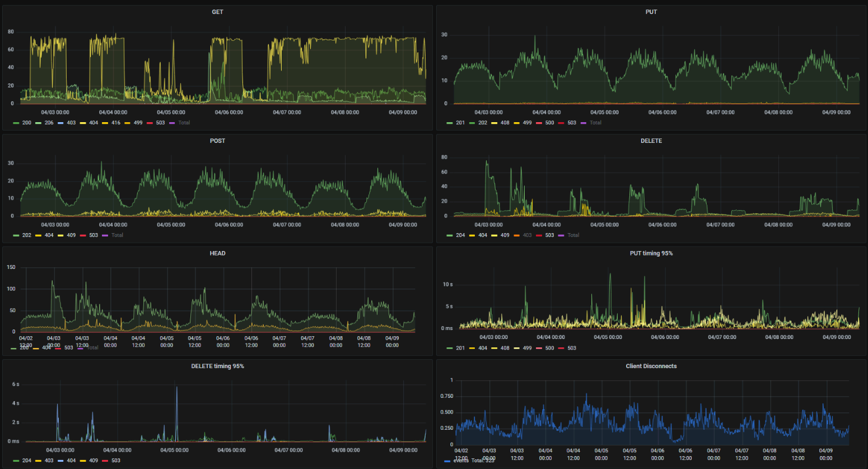
Task: Show the Total series in PUT legend
Action: (595, 123)
